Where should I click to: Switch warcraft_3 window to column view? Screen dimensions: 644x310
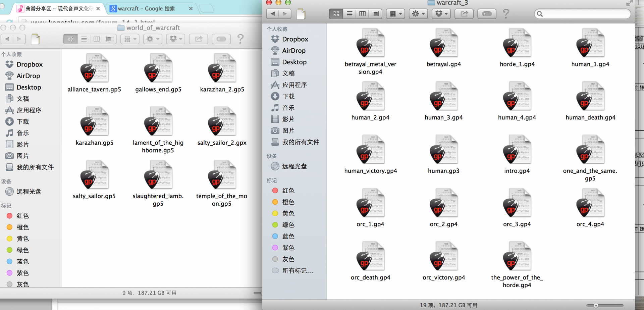(362, 14)
